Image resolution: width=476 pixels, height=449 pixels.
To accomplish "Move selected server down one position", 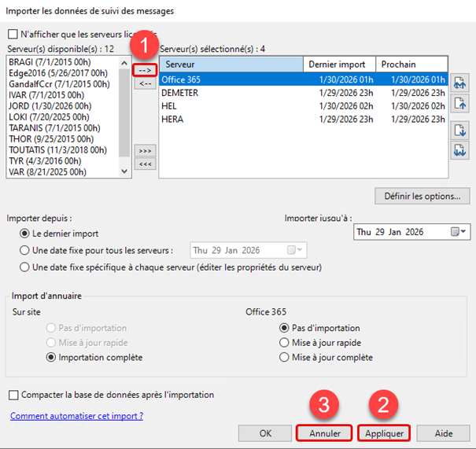I will (460, 131).
